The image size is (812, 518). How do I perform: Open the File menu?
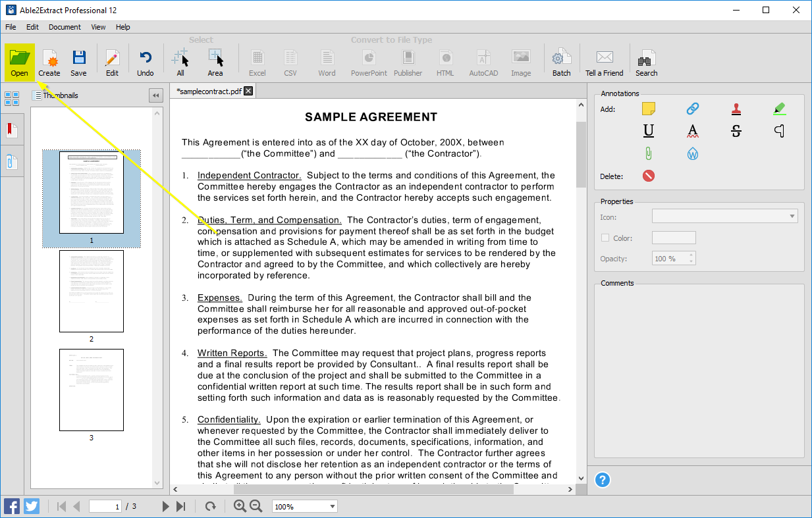coord(11,27)
